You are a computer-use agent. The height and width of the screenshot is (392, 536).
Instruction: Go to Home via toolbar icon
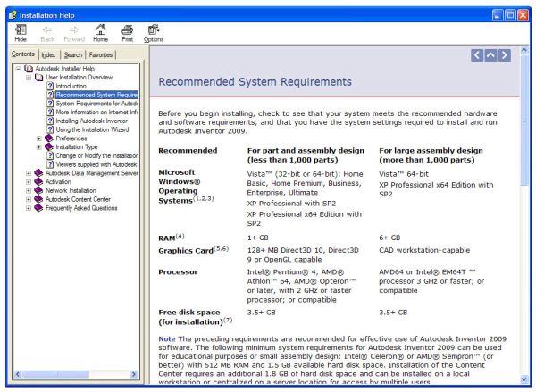pyautogui.click(x=100, y=33)
